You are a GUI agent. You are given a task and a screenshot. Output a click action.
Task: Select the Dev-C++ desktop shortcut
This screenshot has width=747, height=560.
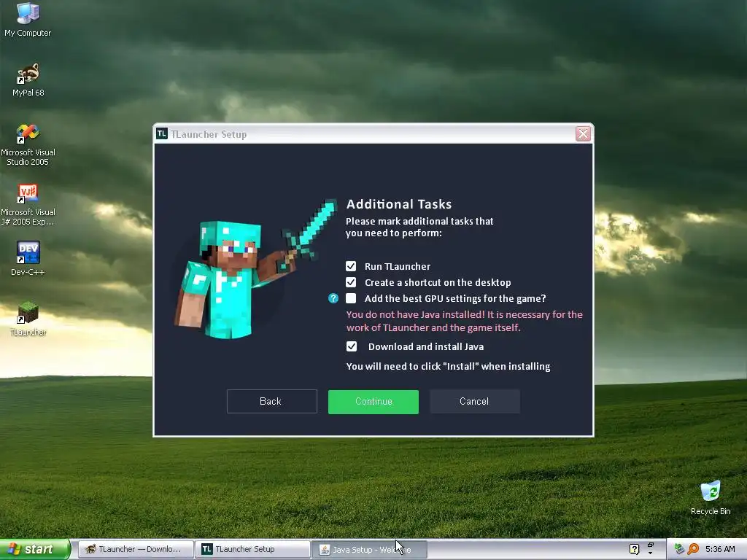pyautogui.click(x=28, y=259)
